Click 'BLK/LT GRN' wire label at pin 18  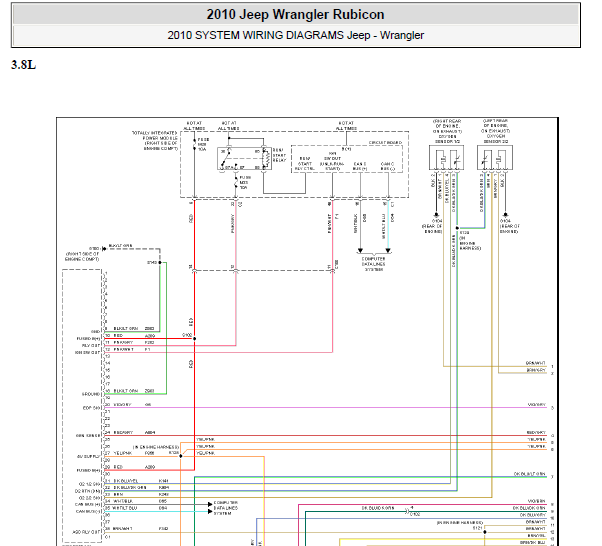(x=126, y=391)
